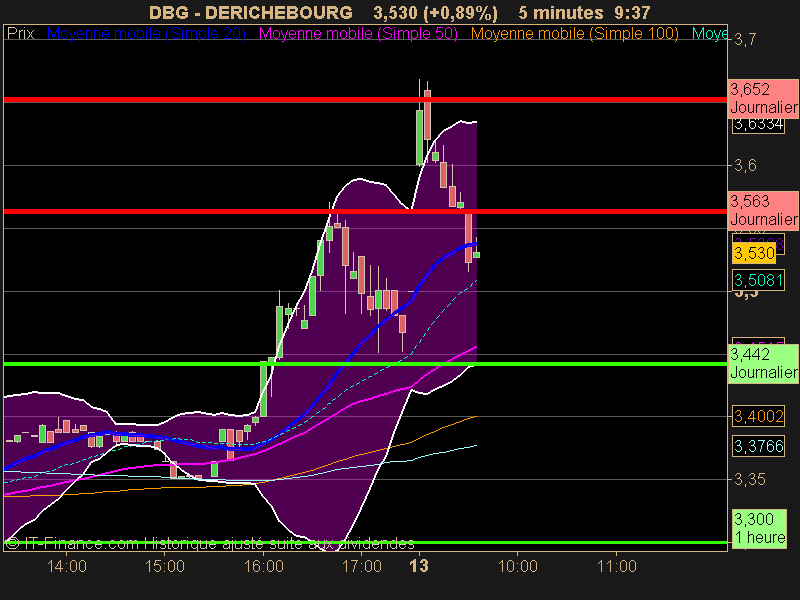Viewport: 800px width, 600px height.
Task: Click the 10:00 time axis label
Action: tap(517, 566)
